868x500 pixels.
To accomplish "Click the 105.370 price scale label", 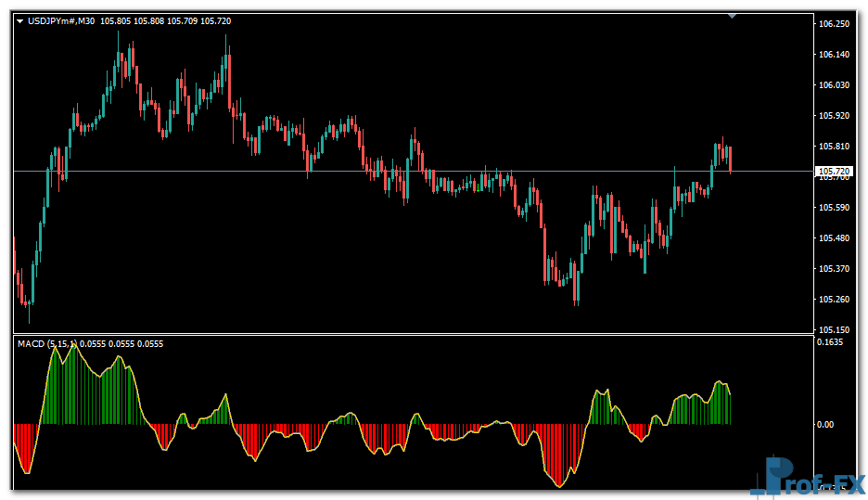I will (x=835, y=269).
